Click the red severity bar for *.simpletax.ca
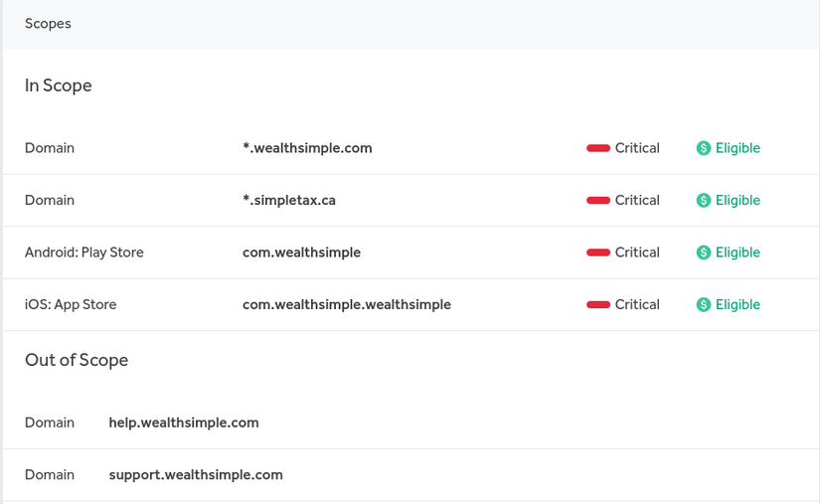 598,201
